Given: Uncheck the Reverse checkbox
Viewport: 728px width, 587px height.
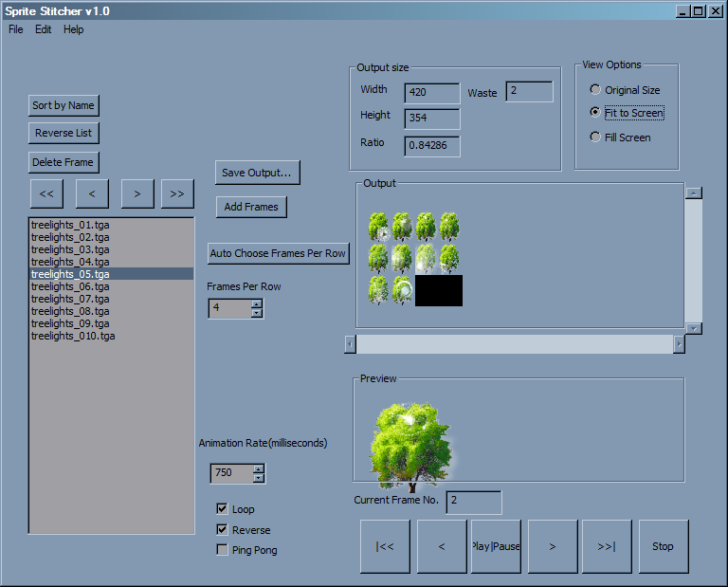Looking at the screenshot, I should point(223,529).
